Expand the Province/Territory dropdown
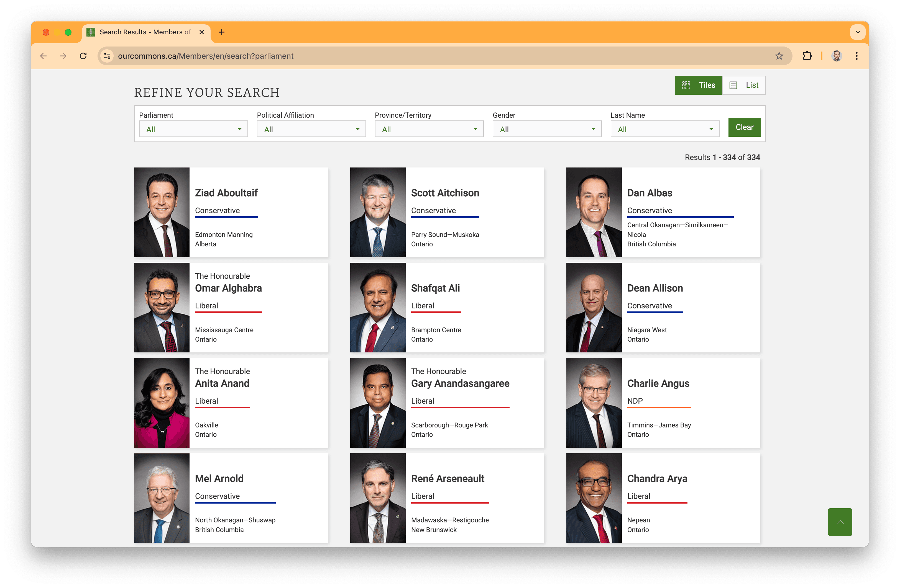The image size is (900, 588). (429, 129)
